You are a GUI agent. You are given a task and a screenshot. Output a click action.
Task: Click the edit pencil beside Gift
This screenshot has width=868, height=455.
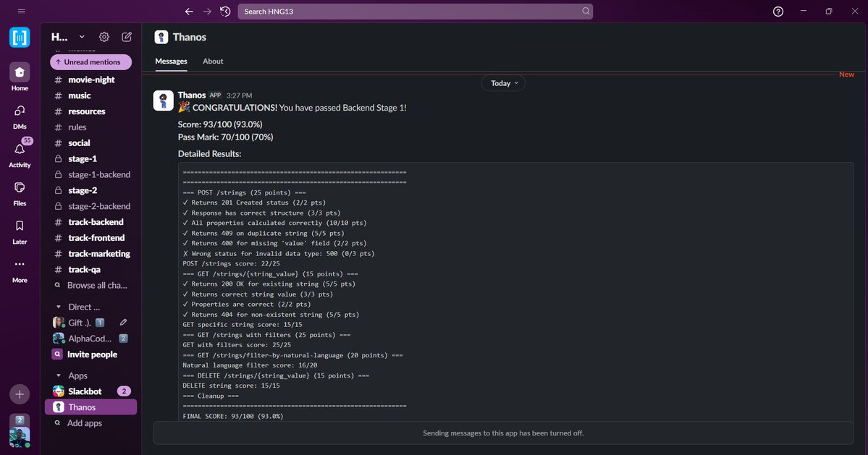[x=124, y=323]
